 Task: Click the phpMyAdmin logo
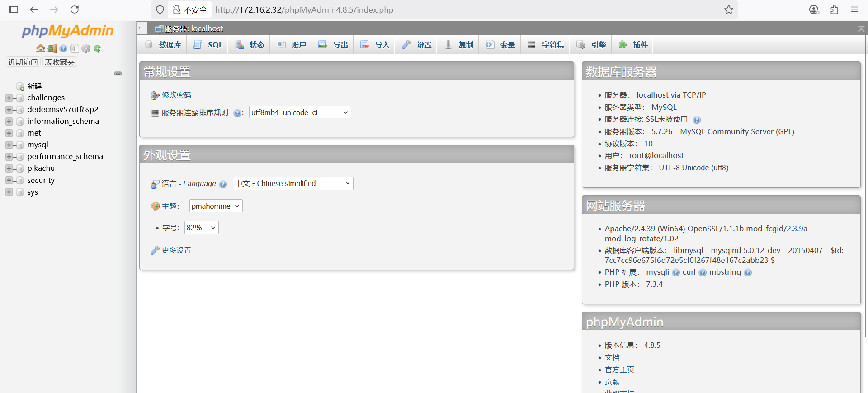click(68, 31)
